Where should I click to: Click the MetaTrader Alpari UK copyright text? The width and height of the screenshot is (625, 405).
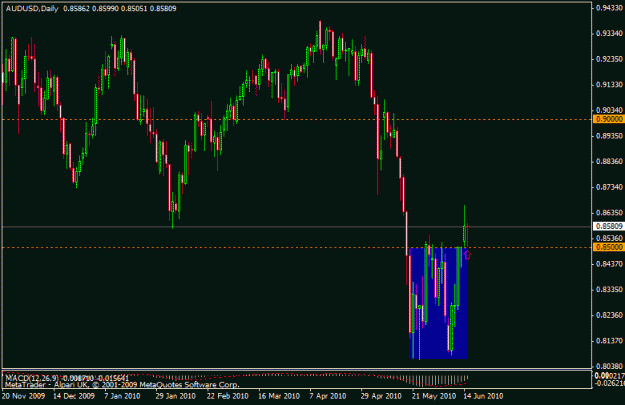[122, 385]
